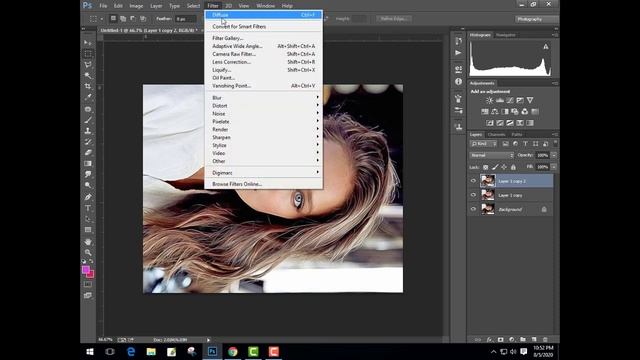Viewport: 640px width, 360px height.
Task: Toggle Background layer visibility eye
Action: (x=473, y=209)
